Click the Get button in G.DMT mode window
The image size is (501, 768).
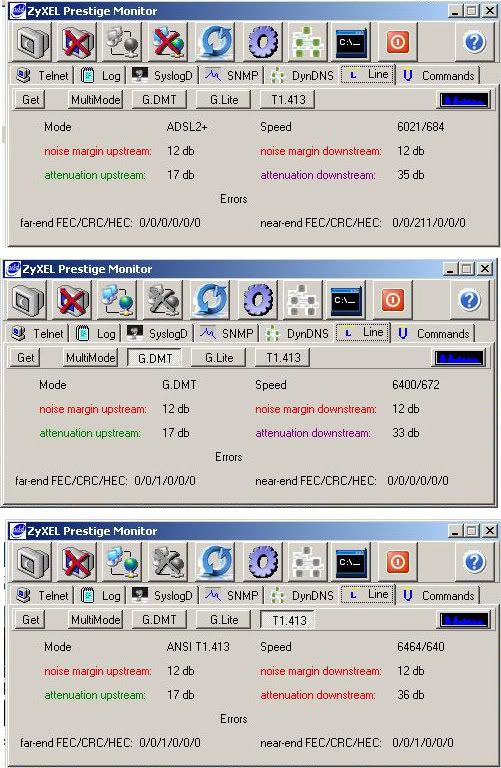(x=26, y=358)
